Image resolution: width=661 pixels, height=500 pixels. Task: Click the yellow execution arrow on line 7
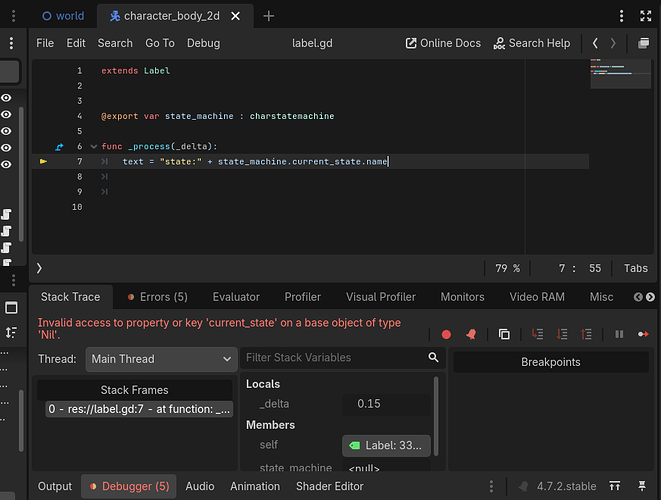(x=43, y=161)
